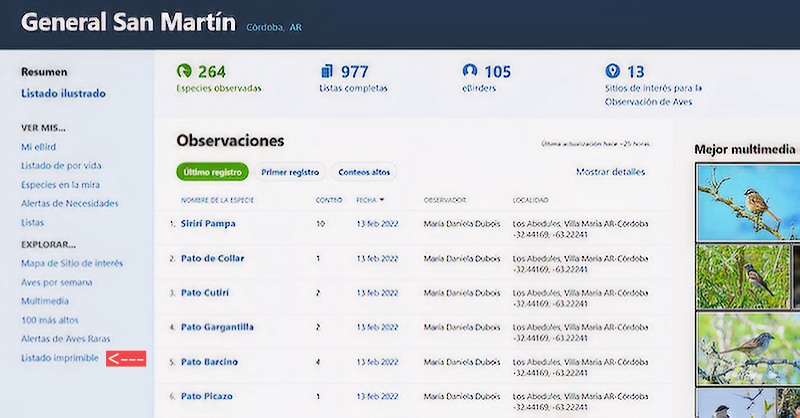
Task: Open the second bird photo thumbnail
Action: 746,273
